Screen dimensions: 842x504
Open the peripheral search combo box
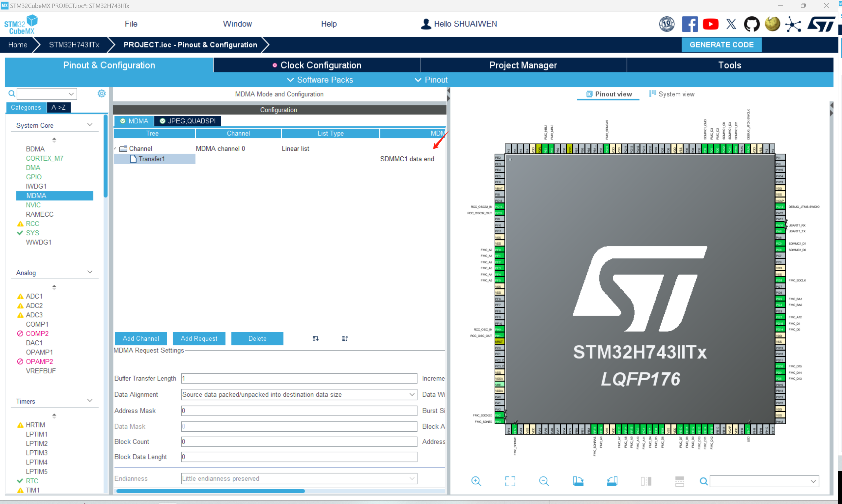(x=47, y=94)
